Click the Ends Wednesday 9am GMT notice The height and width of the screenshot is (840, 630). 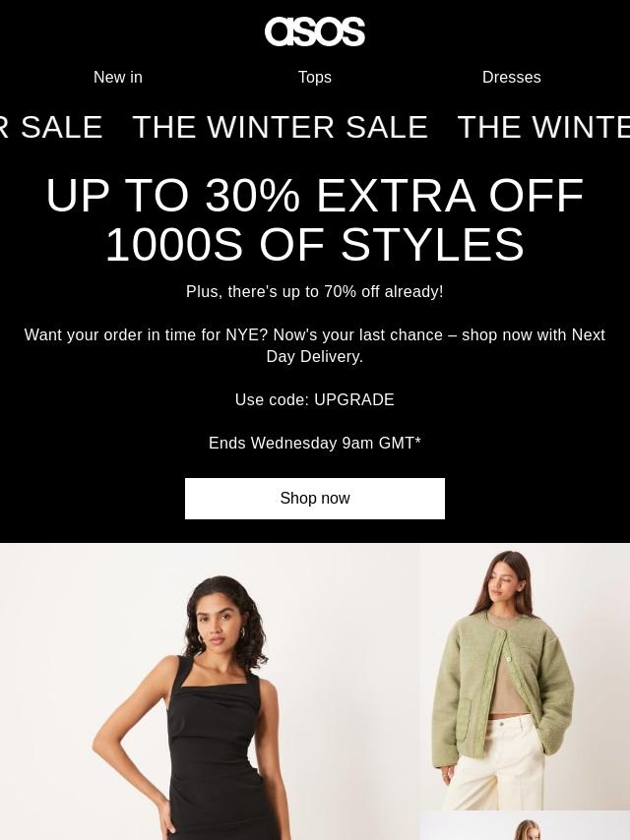(x=315, y=443)
